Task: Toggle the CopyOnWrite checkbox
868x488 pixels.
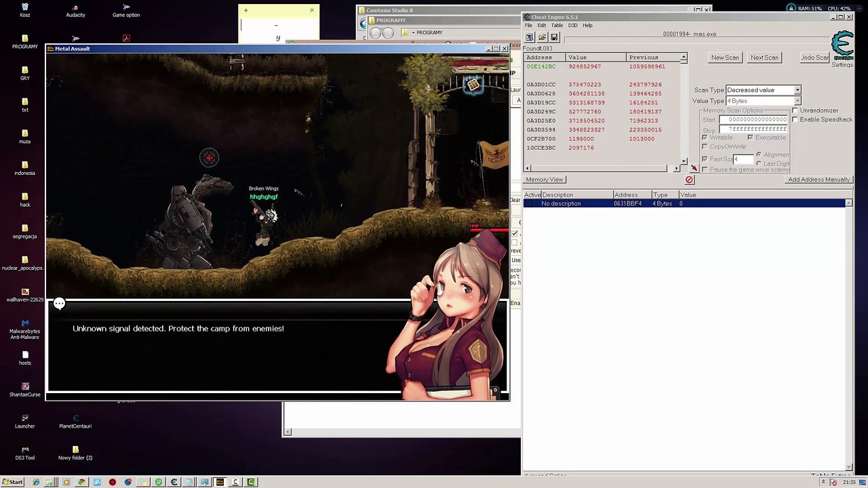Action: click(x=705, y=146)
